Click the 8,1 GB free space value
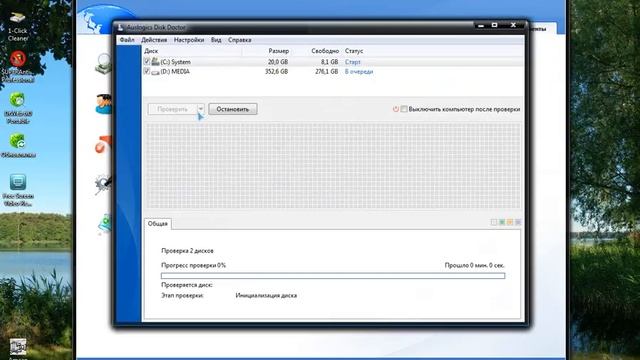640x360 pixels. pos(329,62)
